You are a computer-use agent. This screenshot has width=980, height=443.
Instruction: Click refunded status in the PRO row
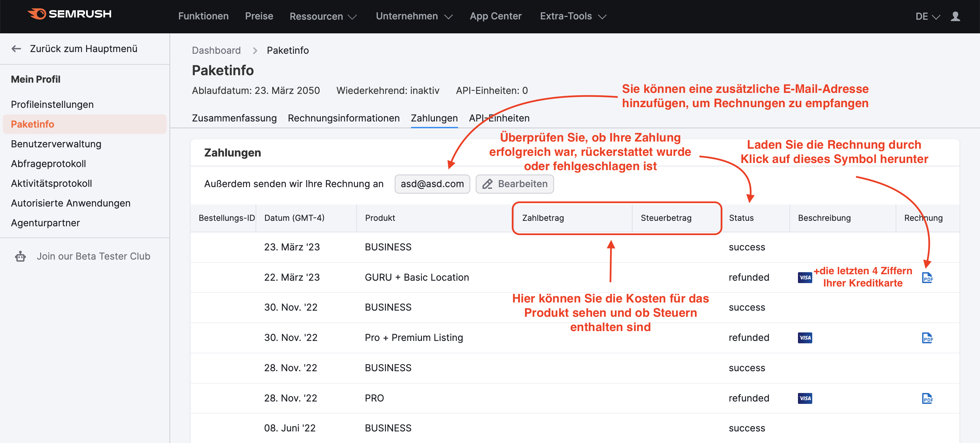749,398
